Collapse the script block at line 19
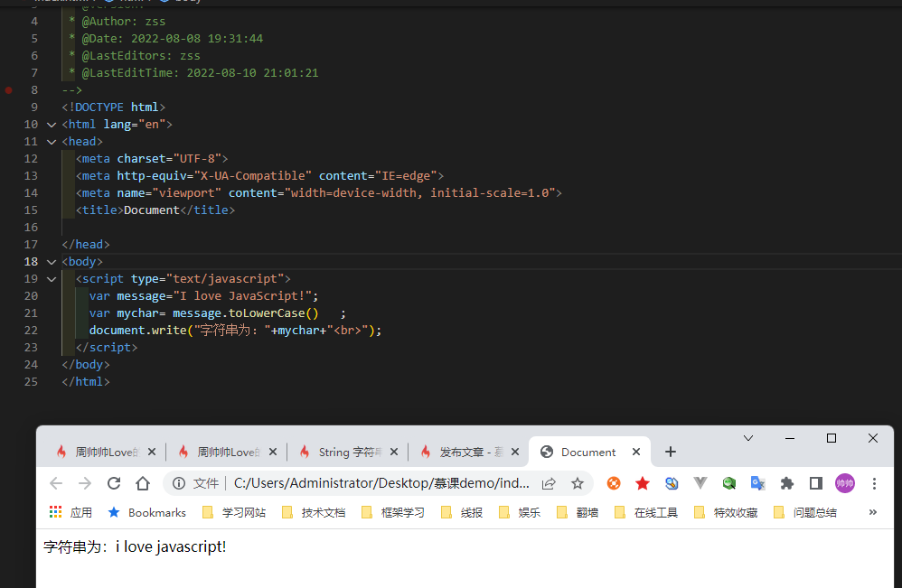This screenshot has height=588, width=902. [52, 279]
